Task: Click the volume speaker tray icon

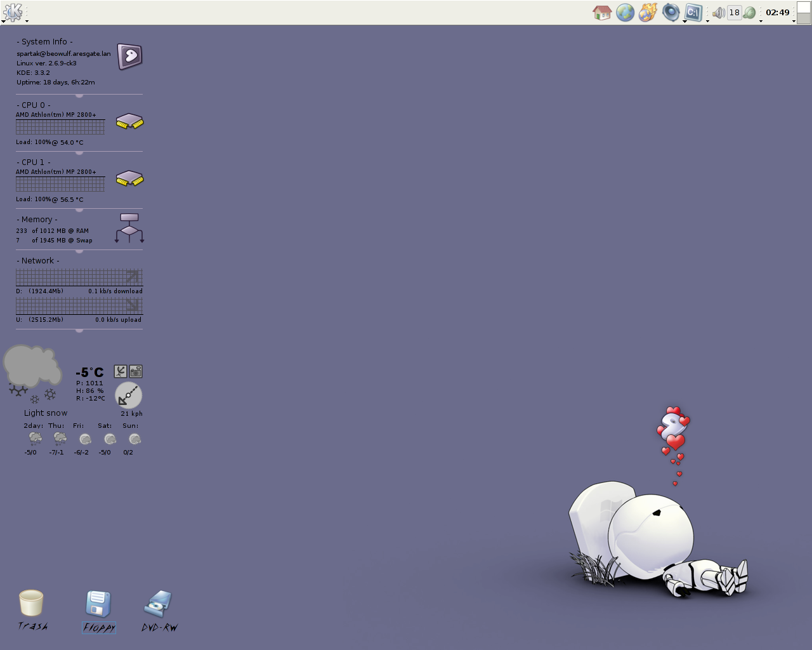Action: click(718, 13)
